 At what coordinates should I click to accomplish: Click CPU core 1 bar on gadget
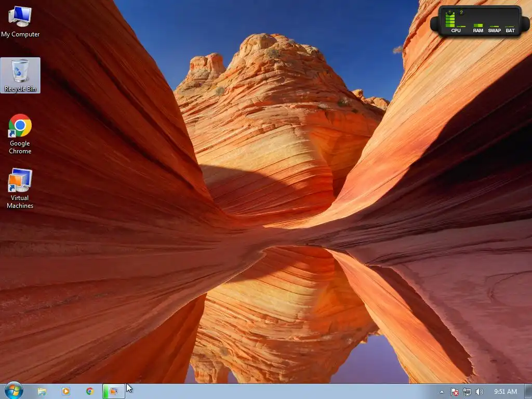[x=450, y=20]
